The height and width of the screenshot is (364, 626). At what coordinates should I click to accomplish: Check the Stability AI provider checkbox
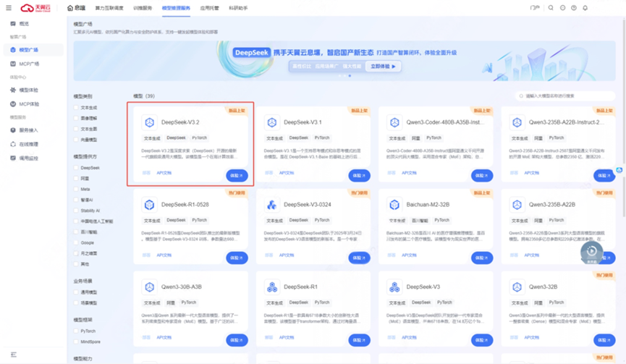click(76, 211)
